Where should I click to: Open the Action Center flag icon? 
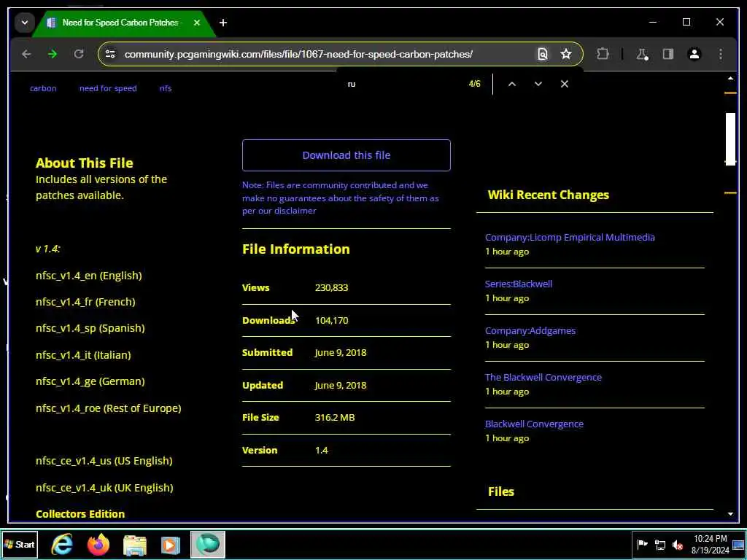[x=642, y=545]
